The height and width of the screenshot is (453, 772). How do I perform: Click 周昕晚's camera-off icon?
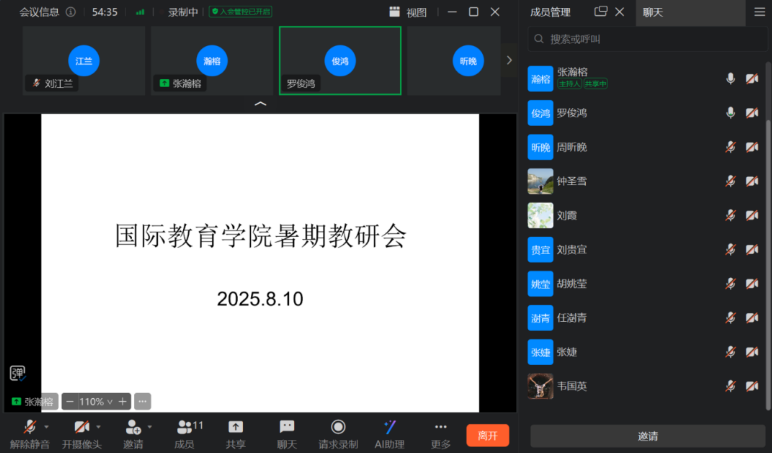coord(752,147)
